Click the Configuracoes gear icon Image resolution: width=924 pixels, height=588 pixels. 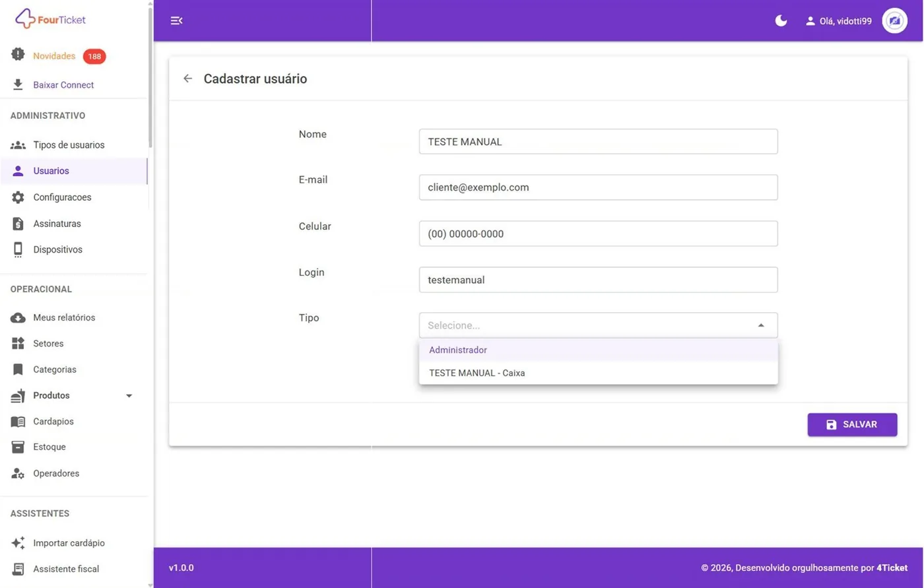18,197
